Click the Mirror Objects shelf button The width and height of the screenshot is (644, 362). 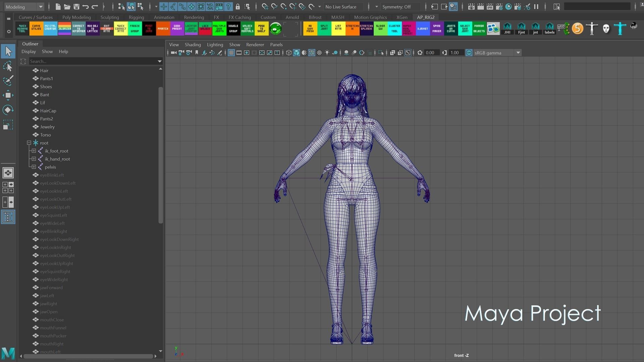pyautogui.click(x=479, y=28)
